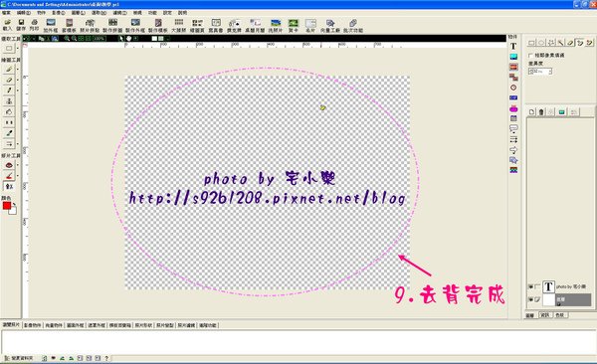Select the bottom background layer thumbnail
Image resolution: width=597 pixels, height=364 pixels.
click(548, 300)
